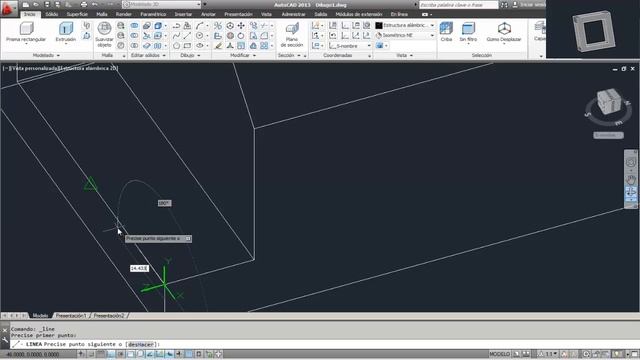Toggle Selection cycling in the status bar
The height and width of the screenshot is (360, 640).
tap(209, 354)
